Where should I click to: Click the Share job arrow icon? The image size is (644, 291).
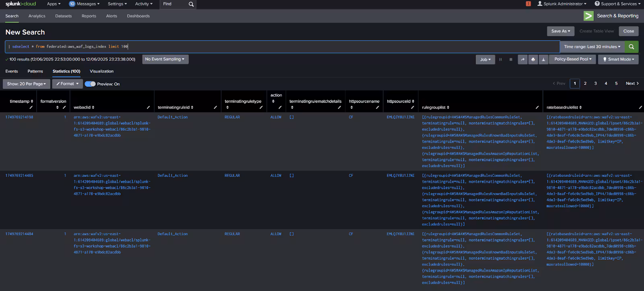[x=522, y=59]
